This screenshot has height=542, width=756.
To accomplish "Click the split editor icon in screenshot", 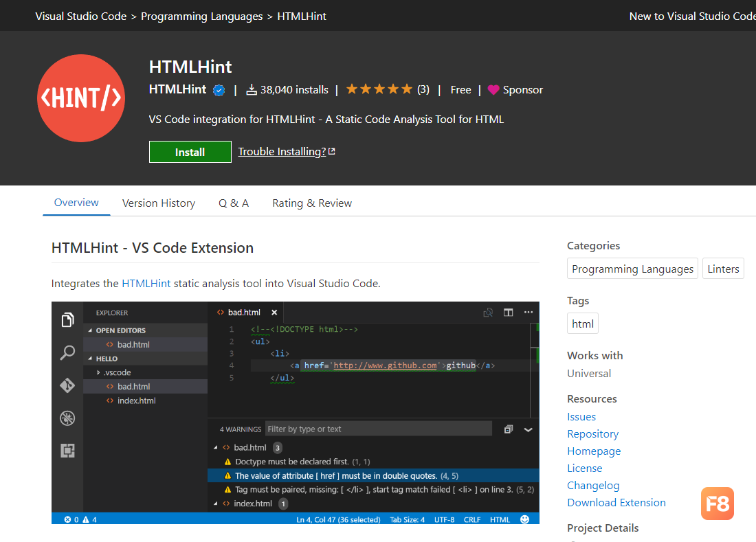I will coord(508,313).
